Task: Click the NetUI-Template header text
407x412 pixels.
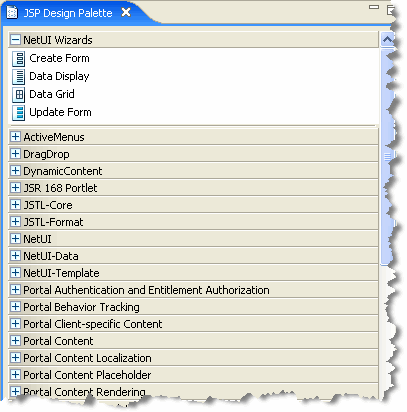Action: click(x=61, y=273)
